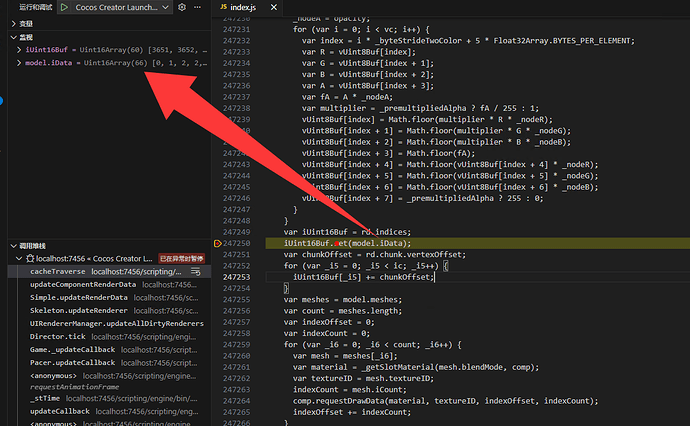The height and width of the screenshot is (426, 690).
Task: Click bug icon of localhost:7456 session
Action: pos(30,258)
